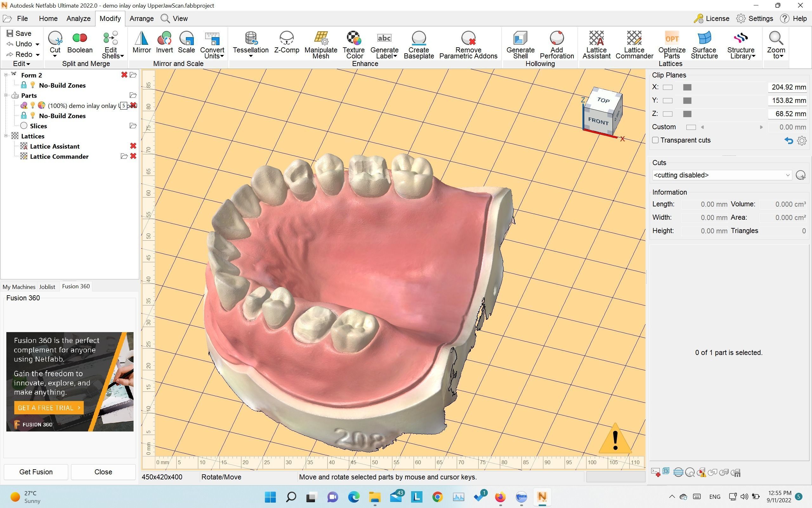
Task: Collapse the Parts tree node
Action: tap(6, 96)
